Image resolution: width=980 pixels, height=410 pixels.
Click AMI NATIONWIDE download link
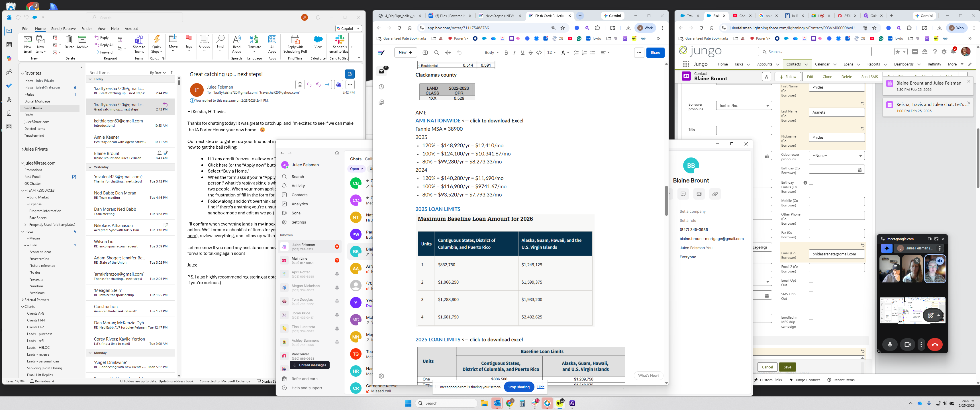(438, 120)
